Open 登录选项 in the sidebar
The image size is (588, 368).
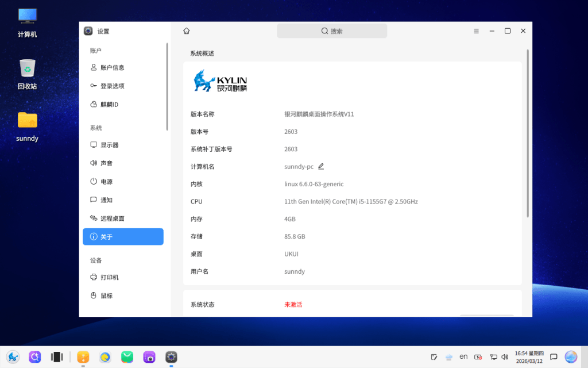[x=123, y=86]
